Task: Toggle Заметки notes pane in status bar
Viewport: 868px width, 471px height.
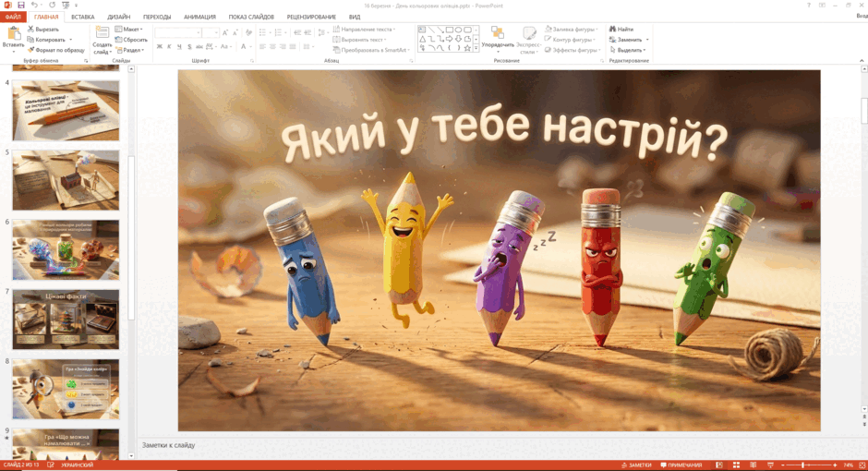Action: pos(636,465)
